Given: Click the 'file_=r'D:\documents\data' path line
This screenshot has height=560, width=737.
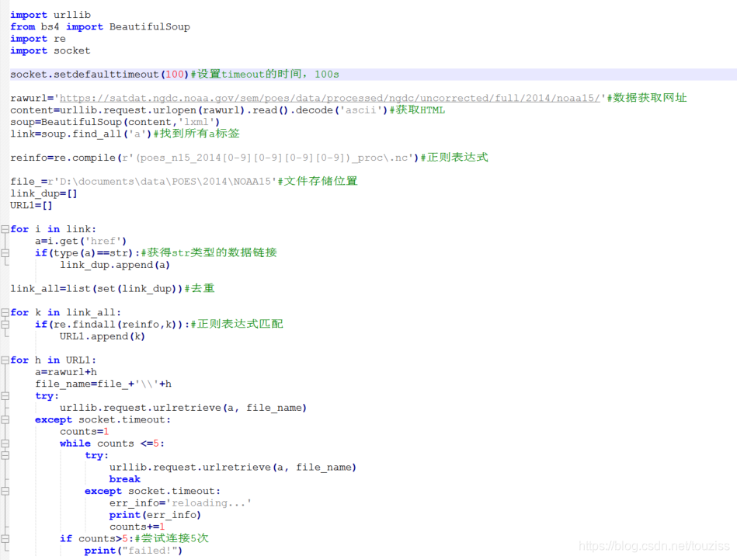Looking at the screenshot, I should tap(184, 181).
